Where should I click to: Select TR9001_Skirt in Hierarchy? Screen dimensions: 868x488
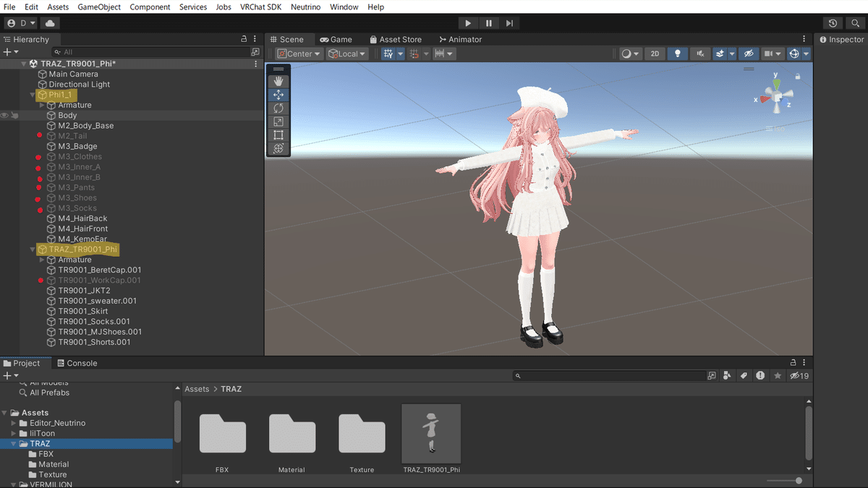tap(83, 311)
